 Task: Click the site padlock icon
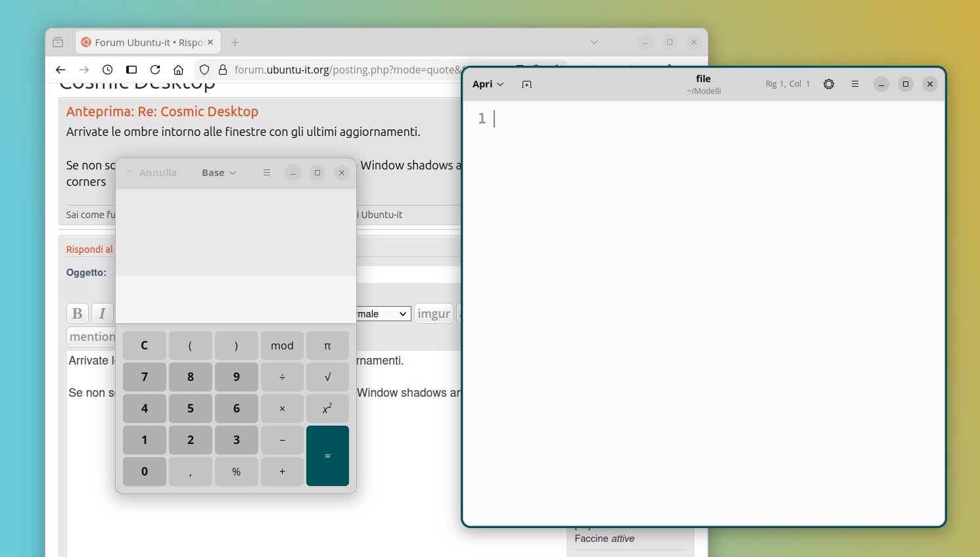223,70
